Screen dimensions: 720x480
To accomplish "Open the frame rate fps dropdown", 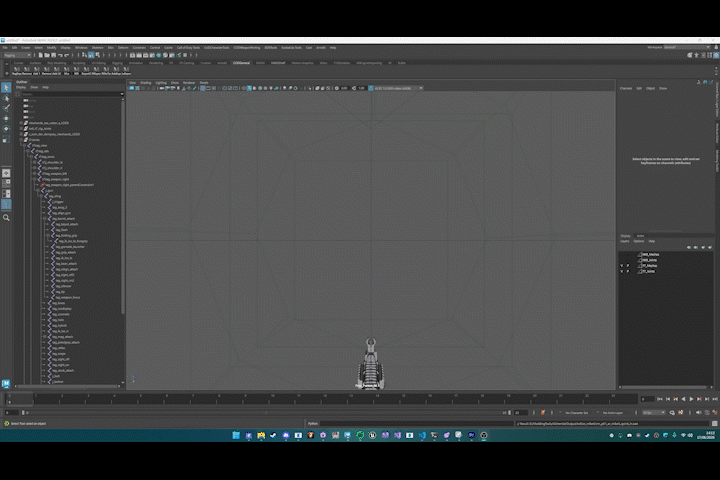I will [654, 412].
